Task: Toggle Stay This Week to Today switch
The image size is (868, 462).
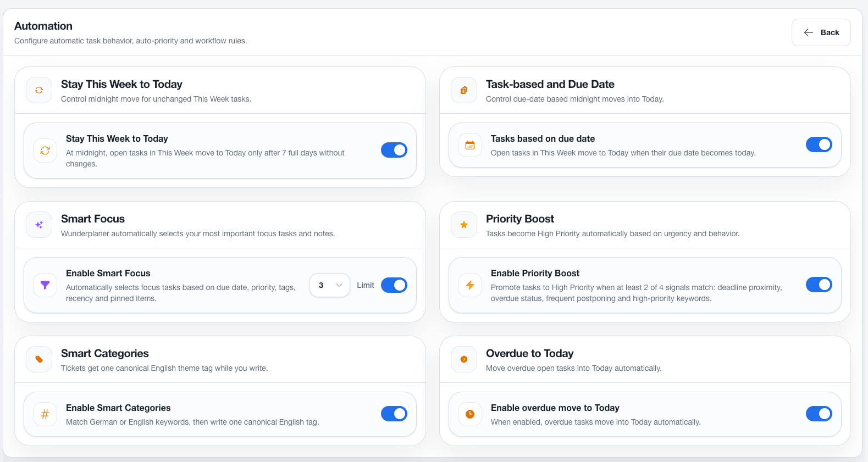Action: pyautogui.click(x=394, y=150)
